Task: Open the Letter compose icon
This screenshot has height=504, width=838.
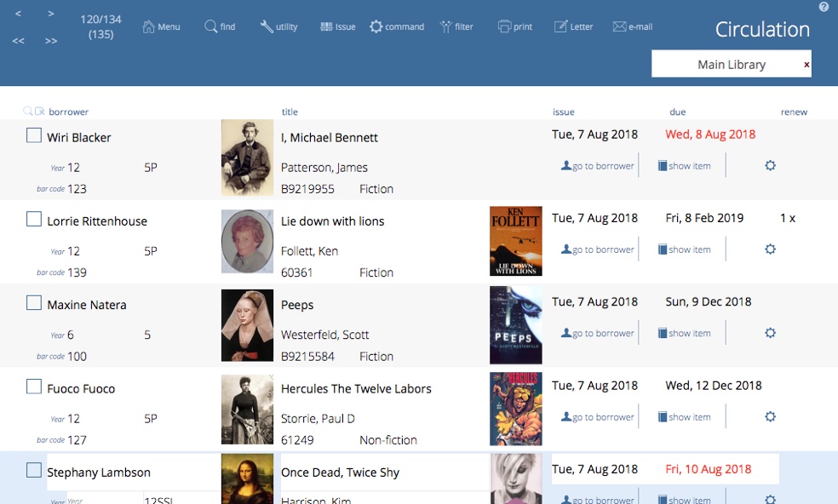Action: pos(560,26)
